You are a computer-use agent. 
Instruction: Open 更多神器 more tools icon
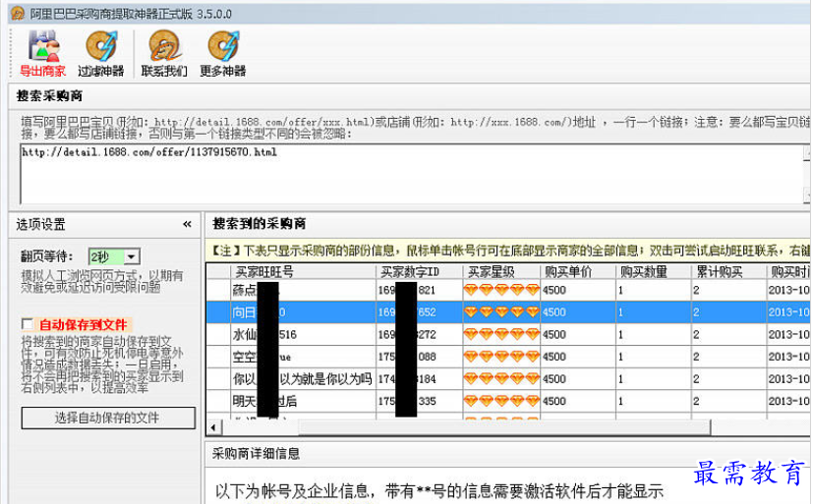coord(223,53)
